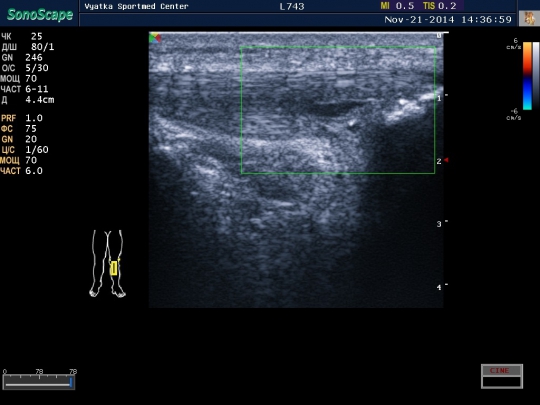Click the Vyatka Sportmed Center name field
Viewport: 540px width, 405px height.
pos(136,6)
